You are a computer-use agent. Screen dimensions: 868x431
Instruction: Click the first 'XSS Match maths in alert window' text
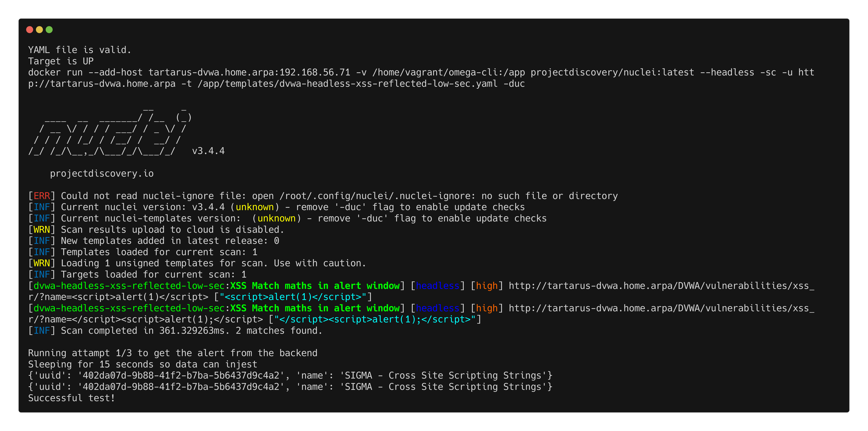click(x=315, y=286)
